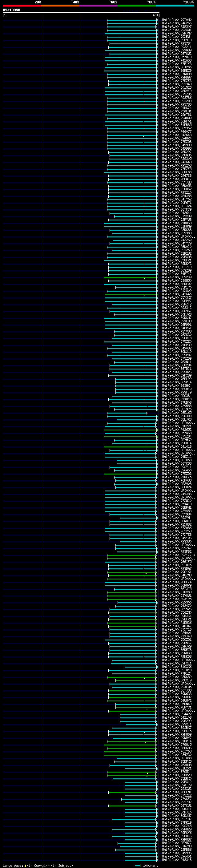Select the UniRef100_P48347 label
197x868 pixels.
(176, 626)
